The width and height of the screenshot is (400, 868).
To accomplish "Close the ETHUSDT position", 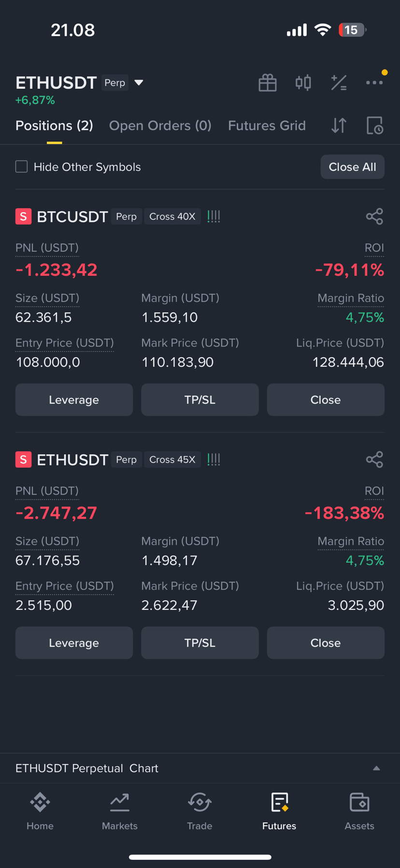I will [326, 643].
